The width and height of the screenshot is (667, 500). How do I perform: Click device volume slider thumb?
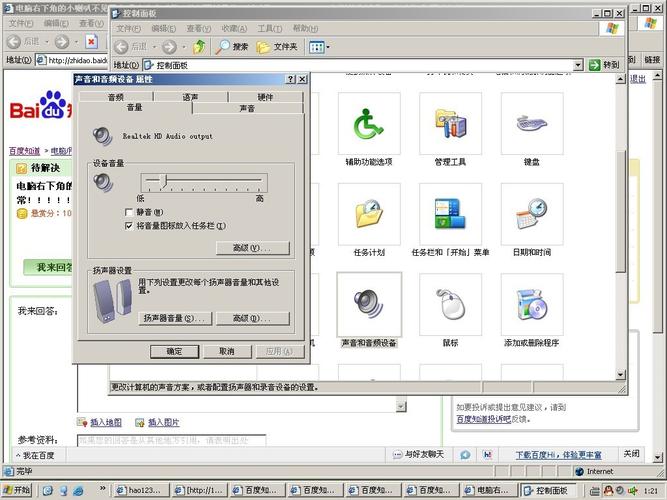pyautogui.click(x=166, y=180)
